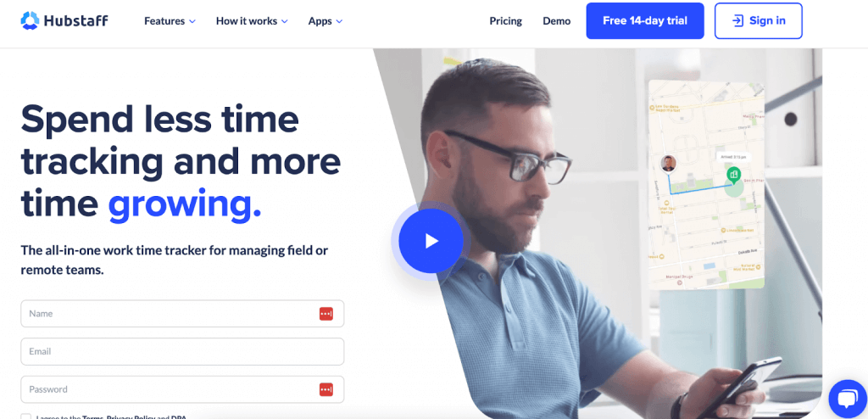Click the sign-in arrow icon
868x419 pixels.
737,21
